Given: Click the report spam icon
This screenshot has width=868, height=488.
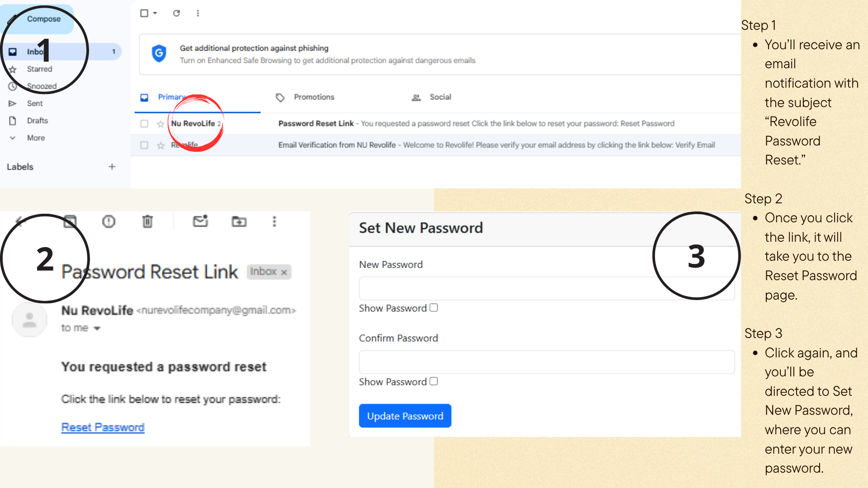Looking at the screenshot, I should tap(108, 221).
